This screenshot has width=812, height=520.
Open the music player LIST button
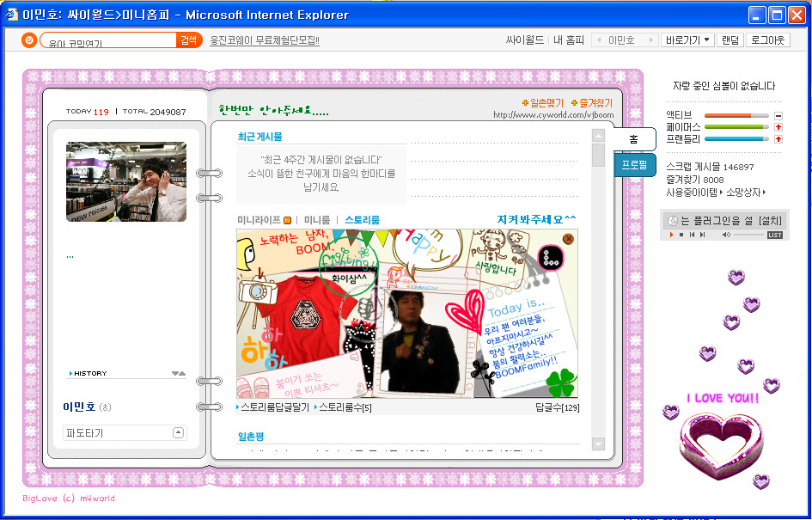[x=774, y=235]
